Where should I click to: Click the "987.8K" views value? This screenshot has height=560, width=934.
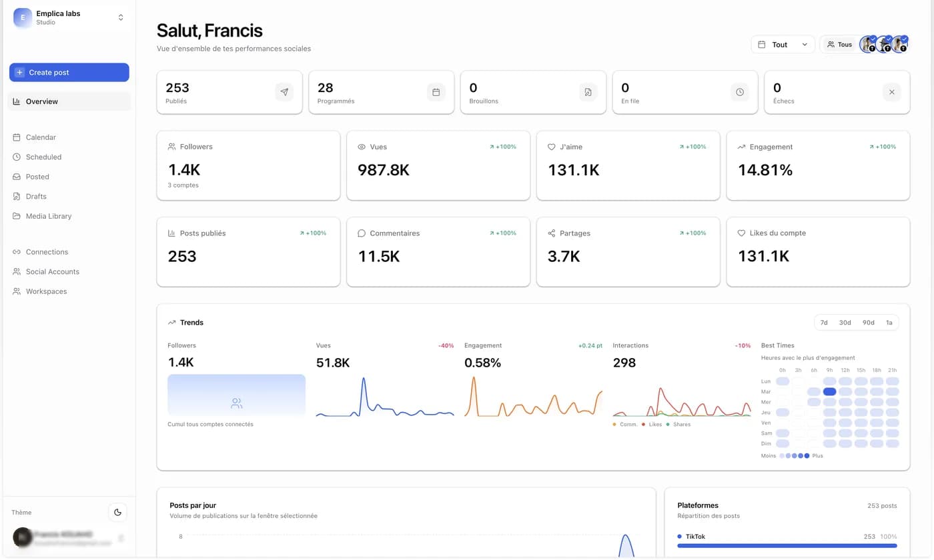(x=384, y=170)
